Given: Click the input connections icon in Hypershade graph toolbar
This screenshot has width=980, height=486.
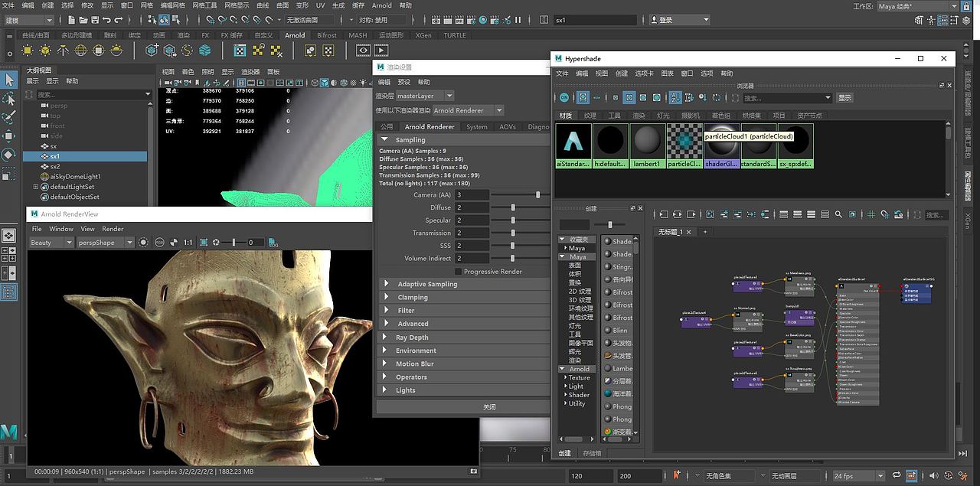Looking at the screenshot, I should point(663,214).
